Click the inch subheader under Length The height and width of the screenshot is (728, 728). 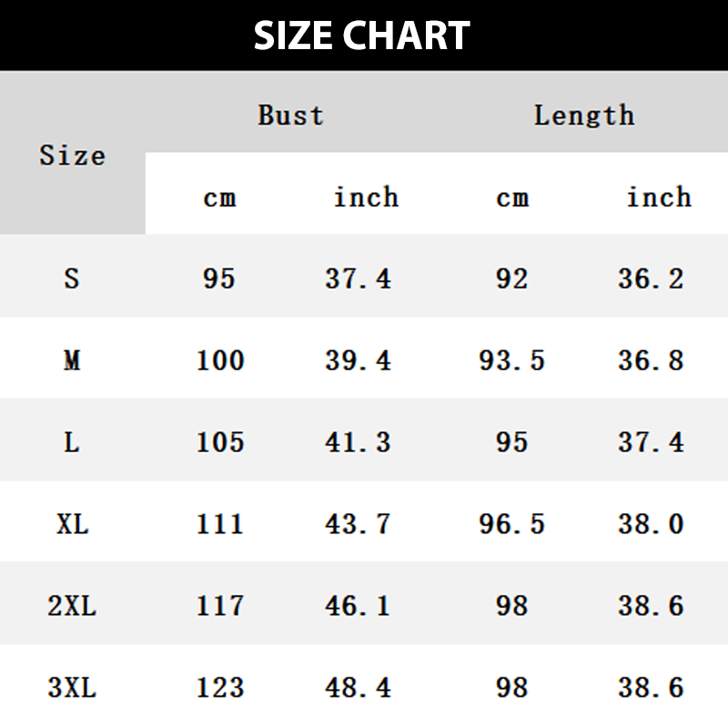659,197
